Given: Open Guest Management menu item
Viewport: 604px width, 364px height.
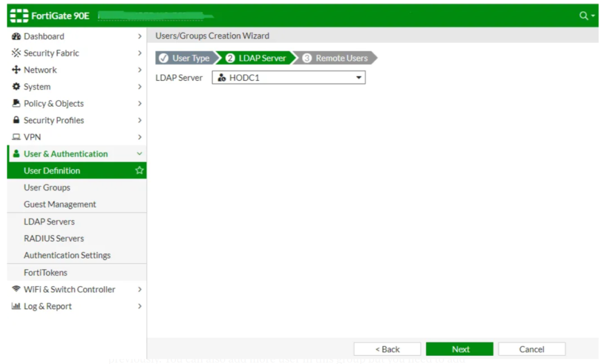Looking at the screenshot, I should click(77, 204).
